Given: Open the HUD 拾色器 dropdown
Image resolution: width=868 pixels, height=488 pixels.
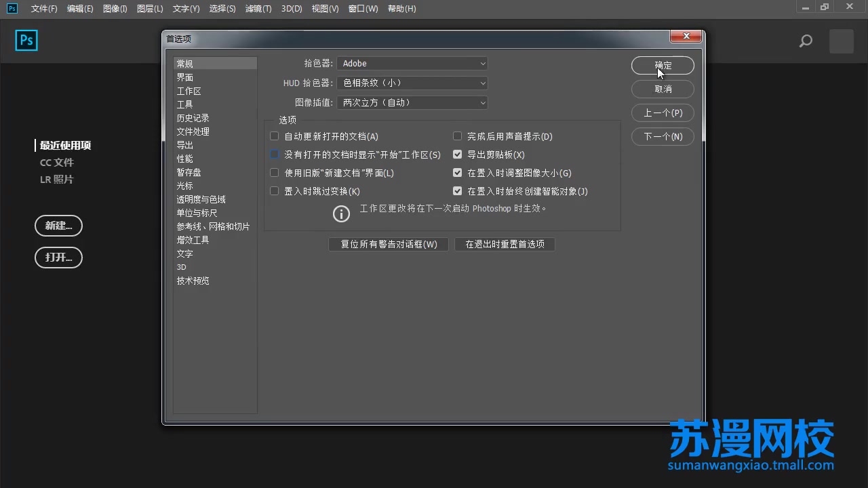Looking at the screenshot, I should 412,83.
